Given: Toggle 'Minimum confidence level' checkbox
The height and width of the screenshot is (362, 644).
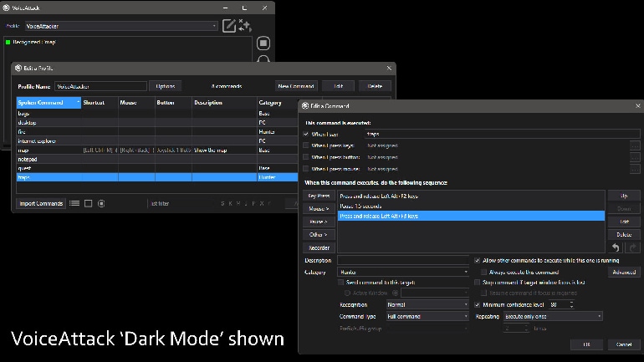Looking at the screenshot, I should (x=478, y=304).
